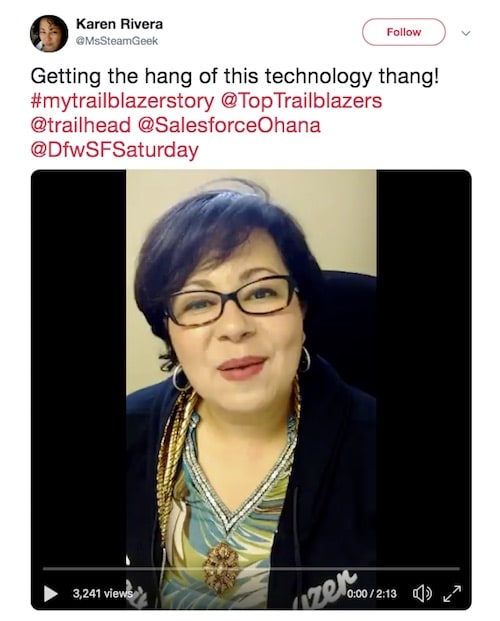Click the black letterbox left of video

click(78, 368)
